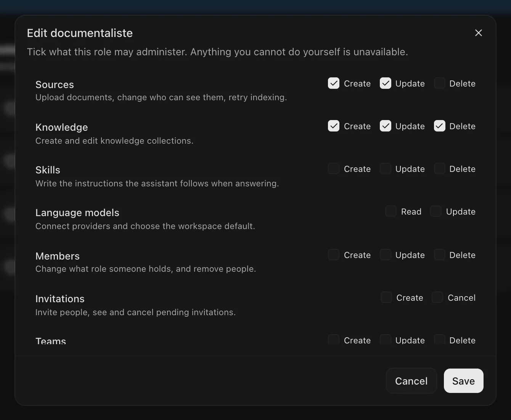Tick Update permission for Skills
Viewport: 511px width, 420px height.
pos(386,169)
